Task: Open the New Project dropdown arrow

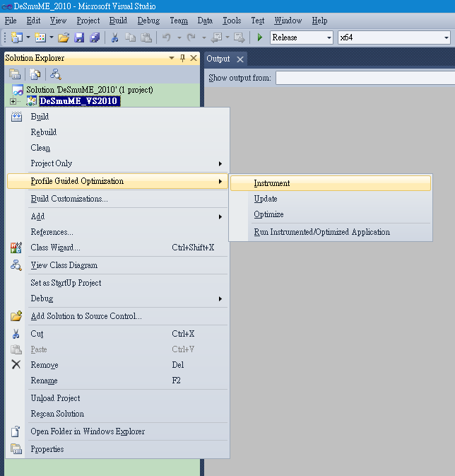Action: [28, 37]
